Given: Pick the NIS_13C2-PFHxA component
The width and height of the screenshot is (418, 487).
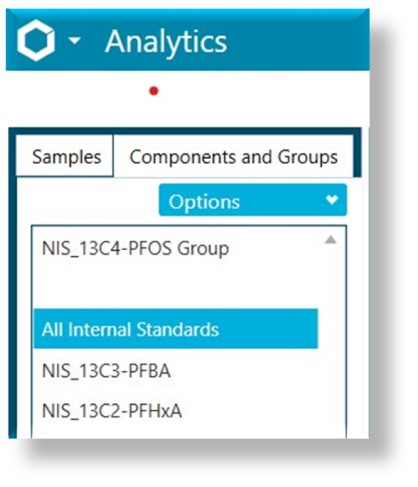Looking at the screenshot, I should 112,411.
